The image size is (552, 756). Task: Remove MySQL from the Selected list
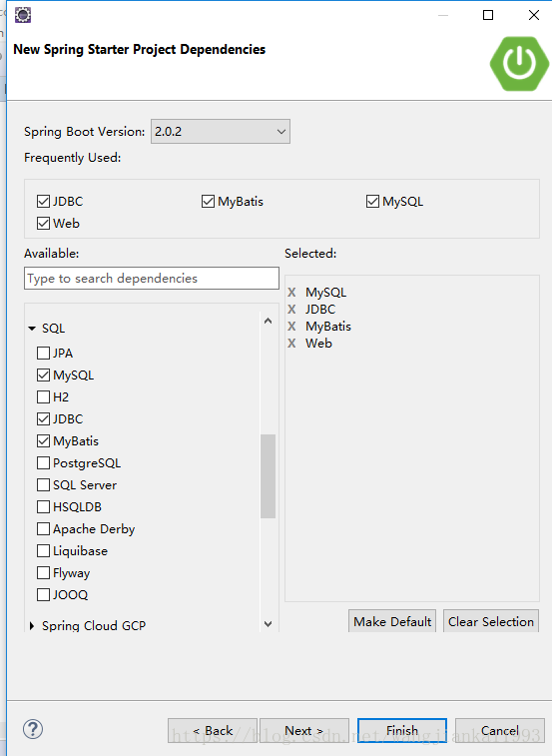pos(291,293)
